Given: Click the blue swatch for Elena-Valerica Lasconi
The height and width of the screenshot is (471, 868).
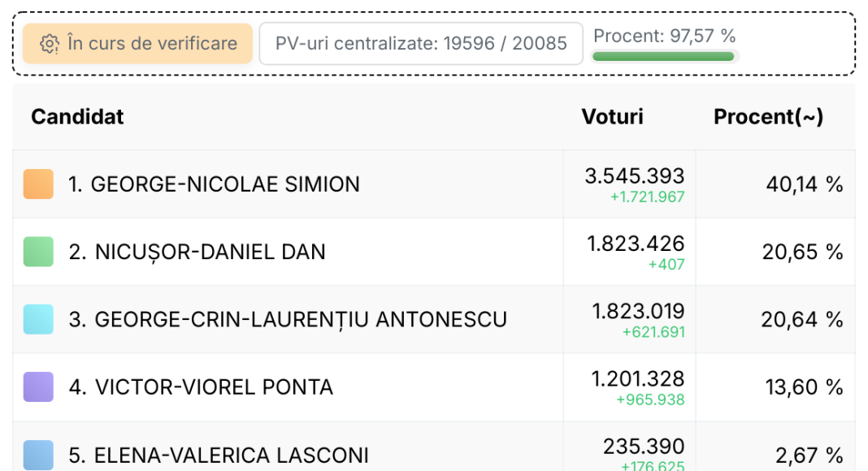Looking at the screenshot, I should pos(38,455).
